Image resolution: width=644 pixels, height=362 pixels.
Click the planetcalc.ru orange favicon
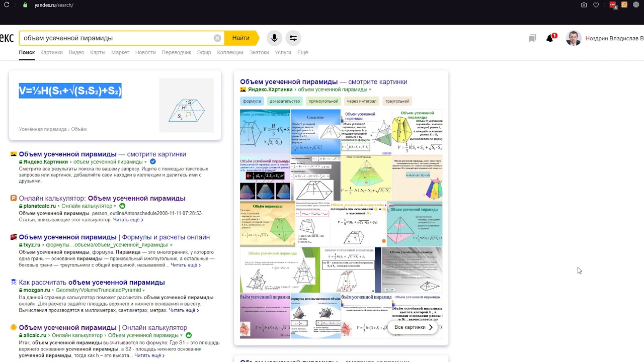click(14, 198)
